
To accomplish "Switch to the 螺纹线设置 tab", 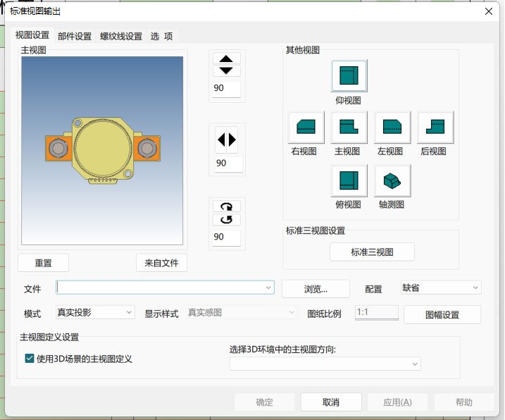I will click(120, 36).
